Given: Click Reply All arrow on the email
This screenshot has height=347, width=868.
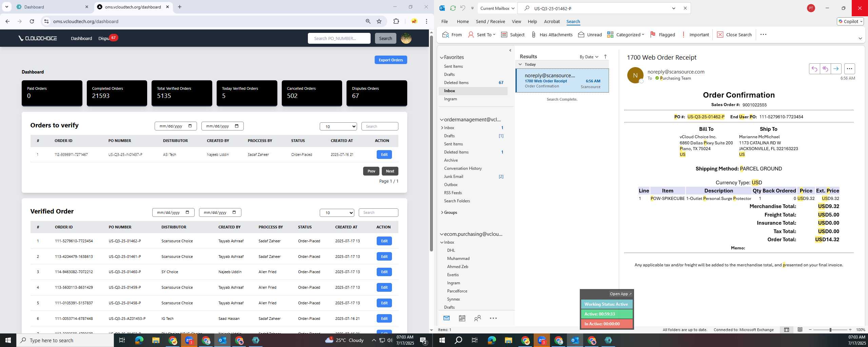Looking at the screenshot, I should coord(825,69).
